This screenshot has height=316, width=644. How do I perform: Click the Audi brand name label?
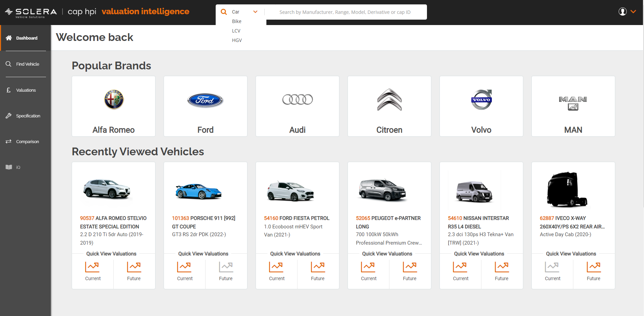click(297, 130)
